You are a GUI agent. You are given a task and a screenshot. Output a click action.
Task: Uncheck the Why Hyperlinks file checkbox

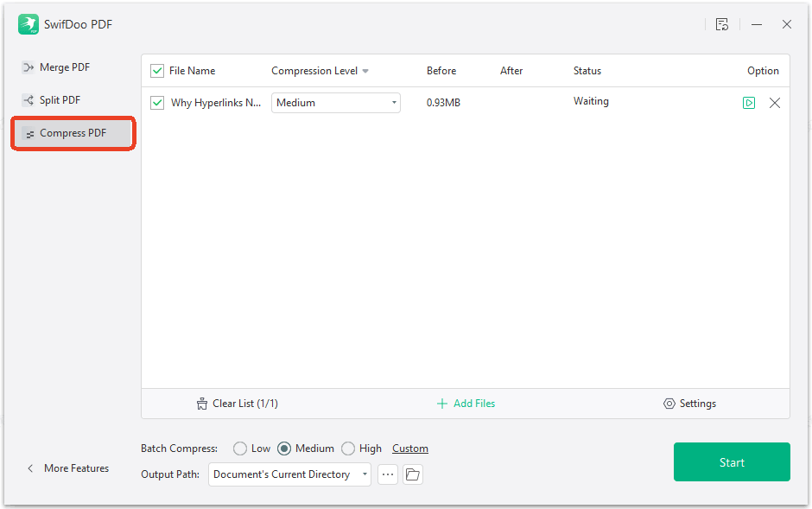[x=157, y=103]
